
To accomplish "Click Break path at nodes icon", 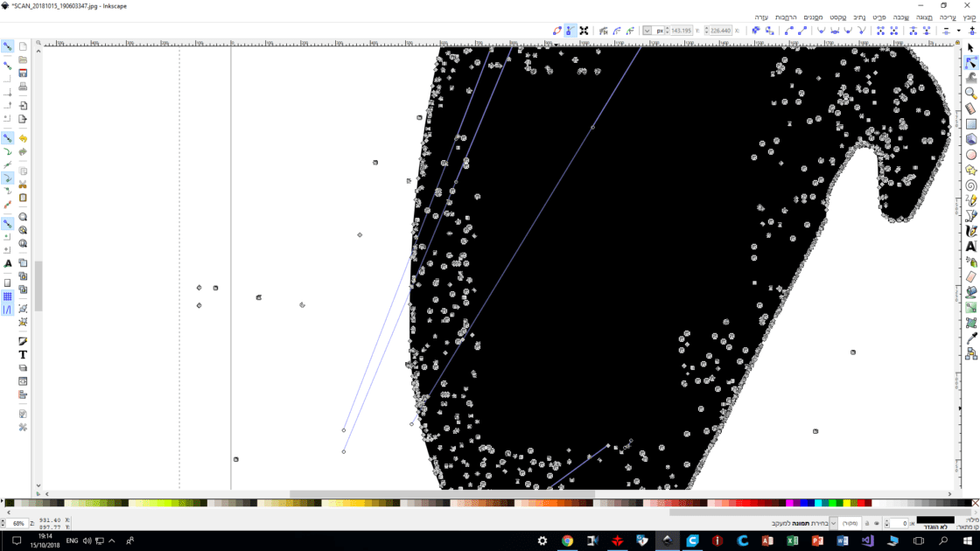I will pyautogui.click(x=913, y=31).
